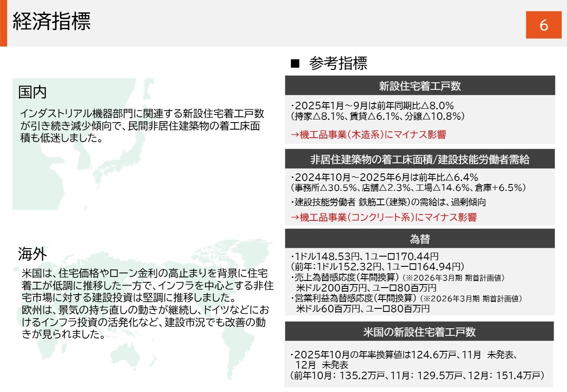Select the 新設住宅着工戸数 header bar

pos(419,86)
